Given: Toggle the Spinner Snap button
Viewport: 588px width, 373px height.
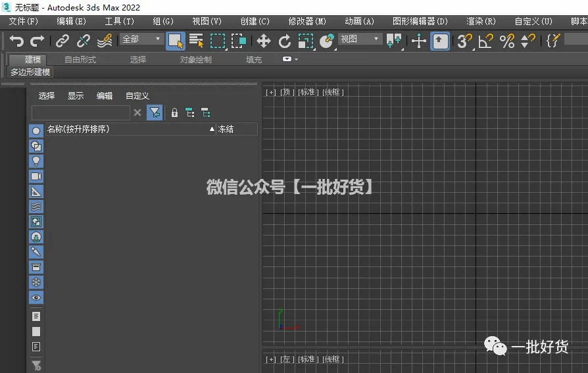Looking at the screenshot, I should click(x=527, y=41).
